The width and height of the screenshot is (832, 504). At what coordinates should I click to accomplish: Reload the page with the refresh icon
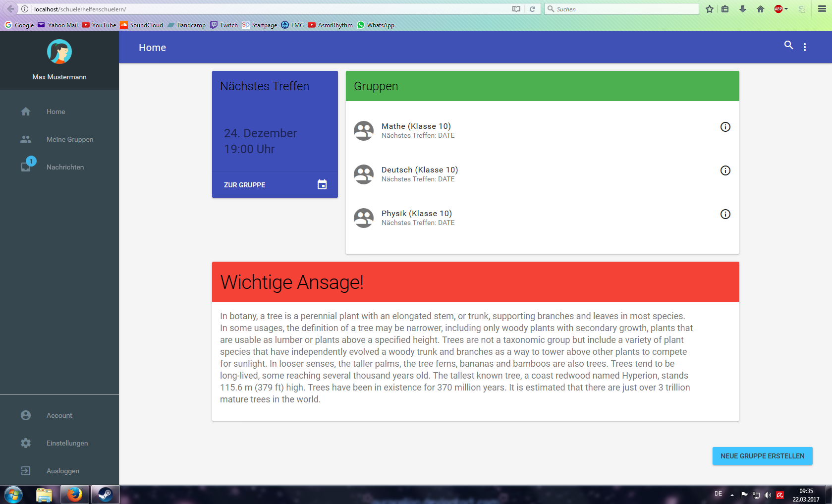[x=532, y=9]
